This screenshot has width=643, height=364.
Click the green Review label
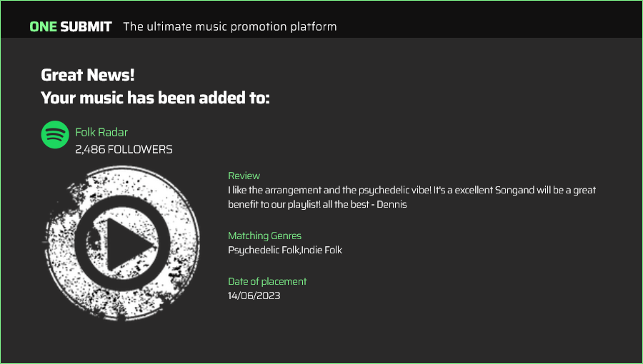click(244, 176)
